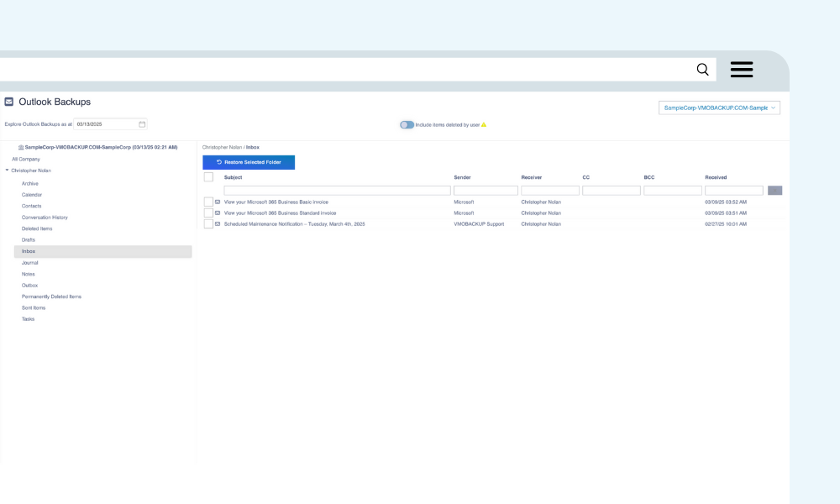Select the Sent Items folder
The width and height of the screenshot is (840, 504).
[x=34, y=307]
